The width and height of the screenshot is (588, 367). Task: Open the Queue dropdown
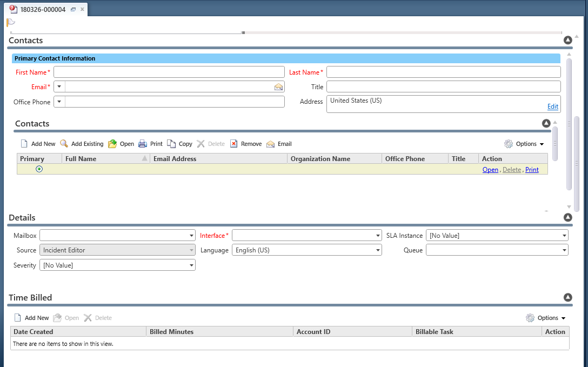tap(497, 250)
